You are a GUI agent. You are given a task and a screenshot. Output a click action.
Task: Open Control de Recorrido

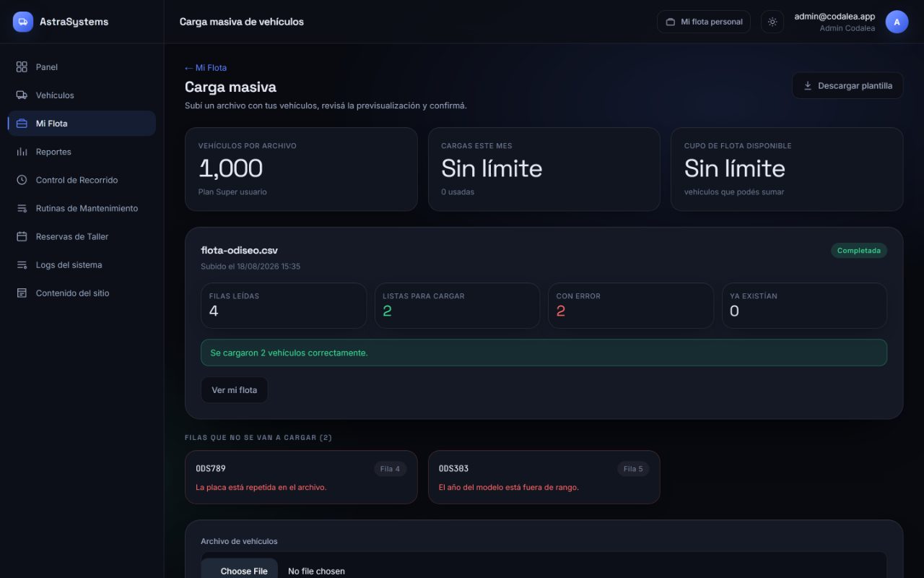82,180
